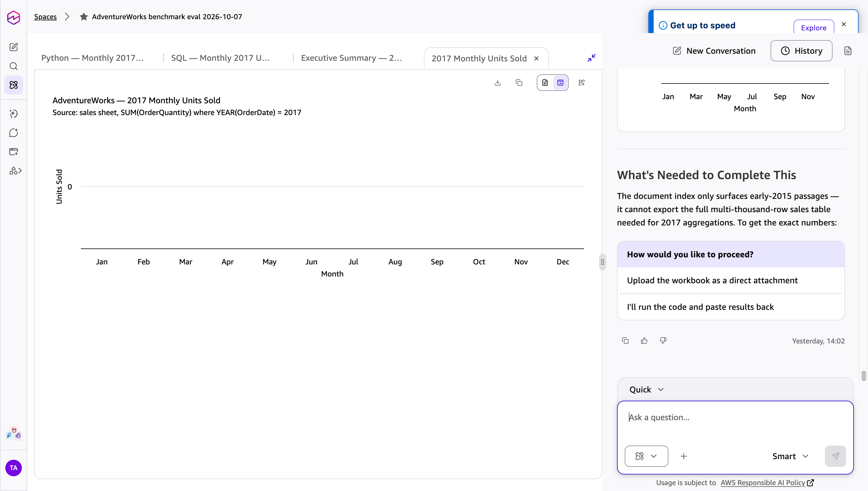Send the message with the paper plane
This screenshot has width=868, height=491.
(835, 456)
